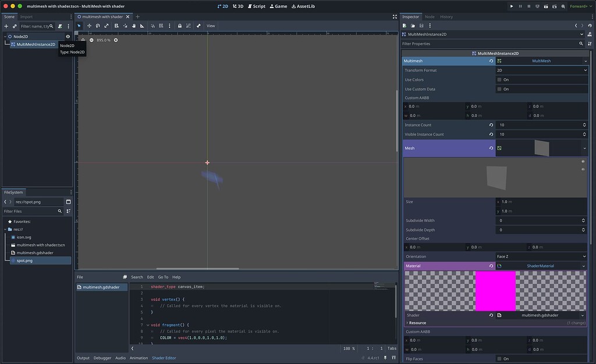Select the Move tool in the 2D toolbar

click(x=90, y=26)
